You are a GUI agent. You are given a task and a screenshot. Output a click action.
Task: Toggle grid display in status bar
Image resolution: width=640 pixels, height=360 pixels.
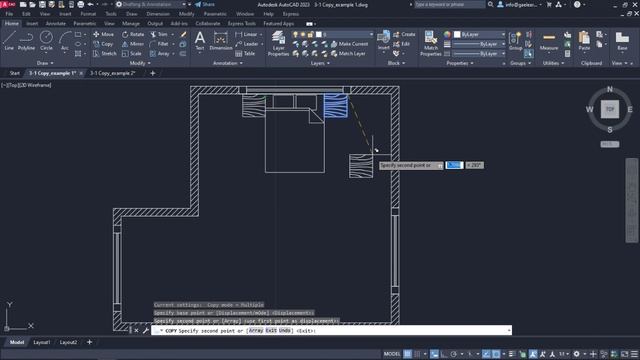click(x=407, y=354)
